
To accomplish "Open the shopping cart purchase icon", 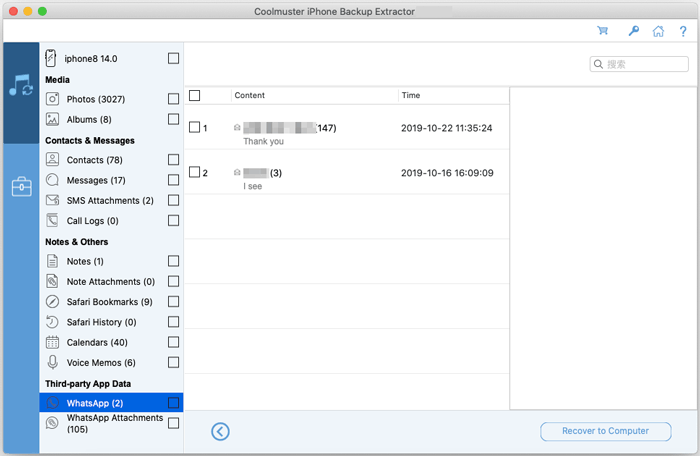I will tap(603, 31).
